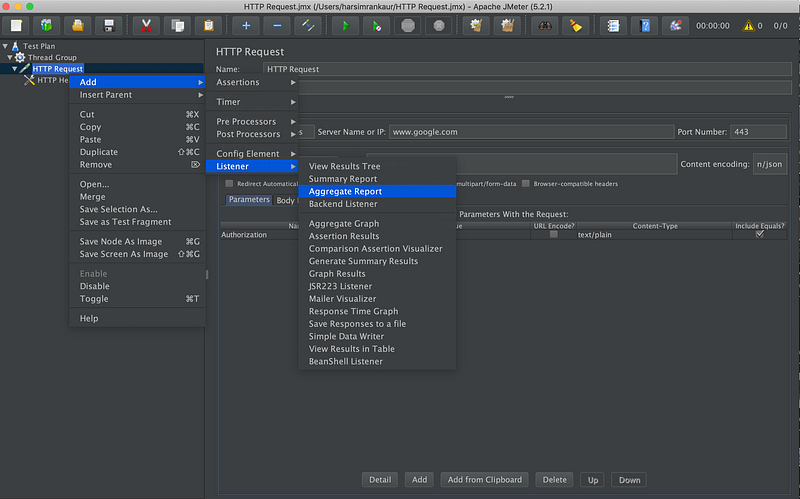Uncheck Include Equals for Authorization parameter

[759, 234]
